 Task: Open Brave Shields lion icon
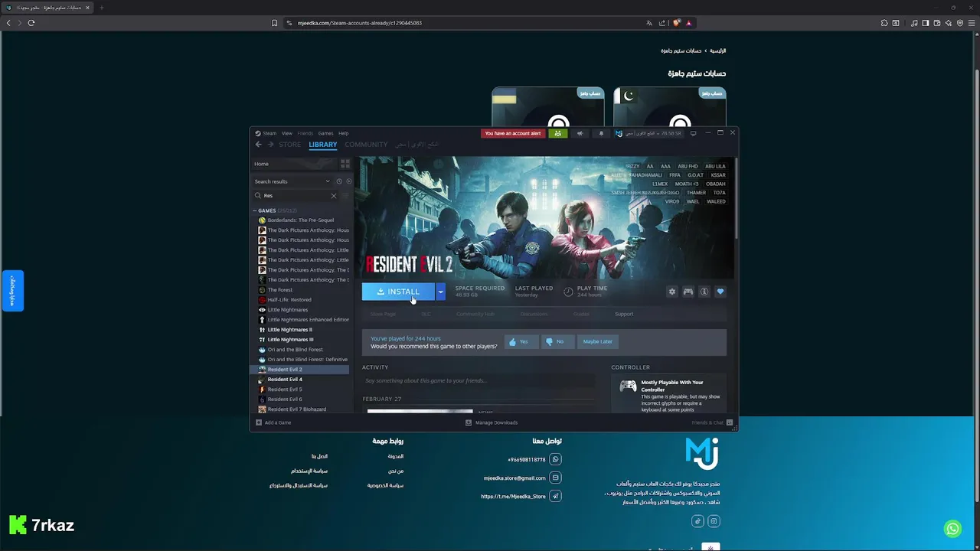point(676,23)
